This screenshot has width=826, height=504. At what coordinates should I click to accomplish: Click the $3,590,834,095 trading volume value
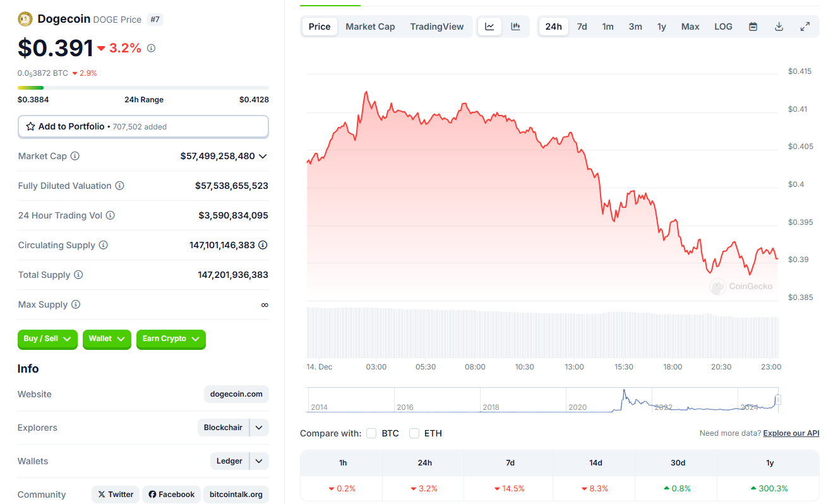tap(234, 215)
